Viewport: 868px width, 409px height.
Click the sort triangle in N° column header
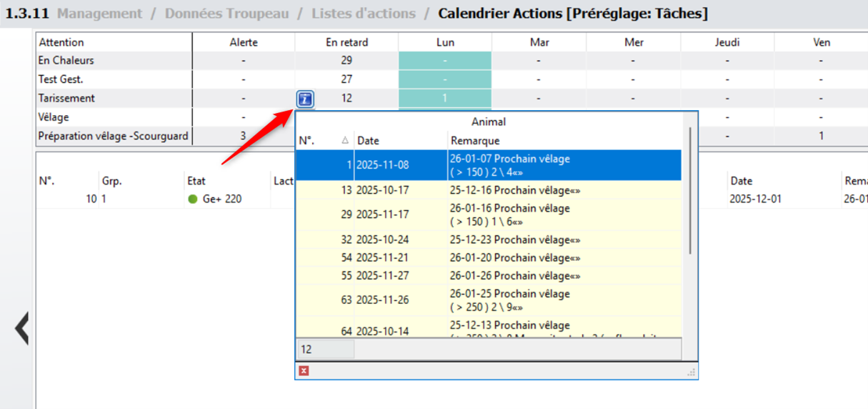pos(345,141)
